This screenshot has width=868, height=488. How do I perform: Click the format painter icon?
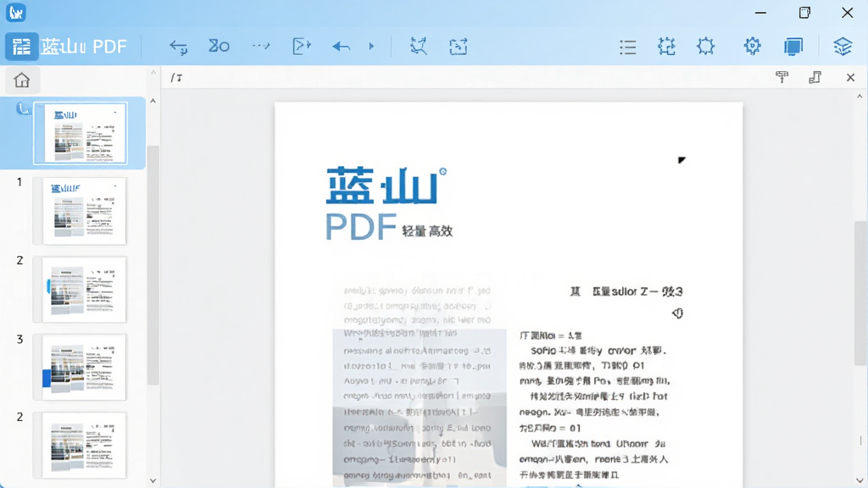click(782, 77)
